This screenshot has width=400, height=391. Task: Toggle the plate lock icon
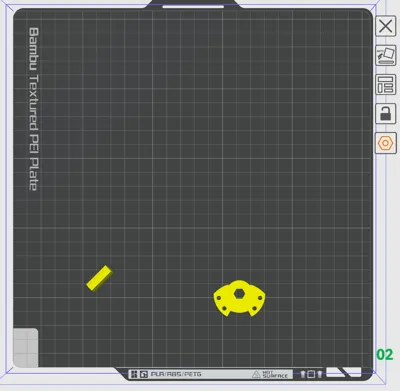pyautogui.click(x=386, y=114)
